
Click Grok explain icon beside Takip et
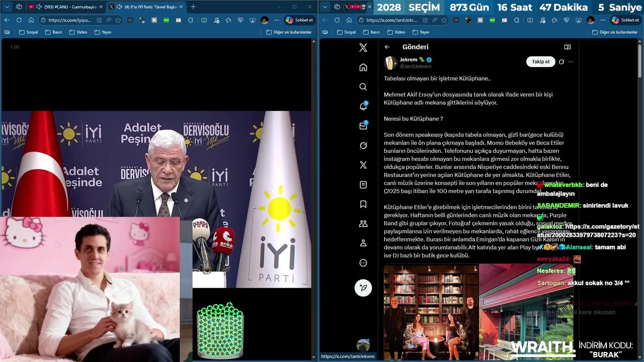coord(561,62)
